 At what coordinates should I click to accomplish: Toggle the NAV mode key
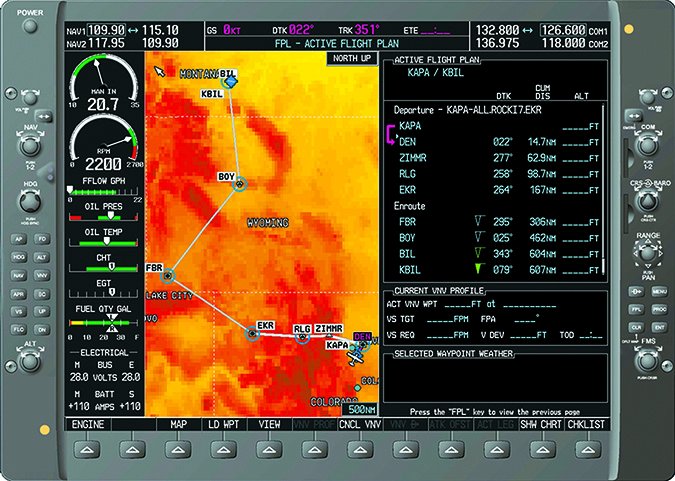[x=19, y=276]
